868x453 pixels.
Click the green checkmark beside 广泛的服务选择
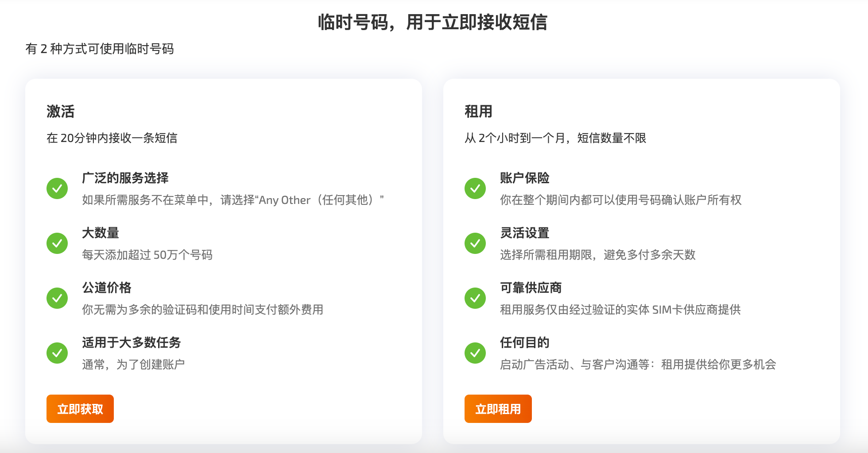(57, 188)
